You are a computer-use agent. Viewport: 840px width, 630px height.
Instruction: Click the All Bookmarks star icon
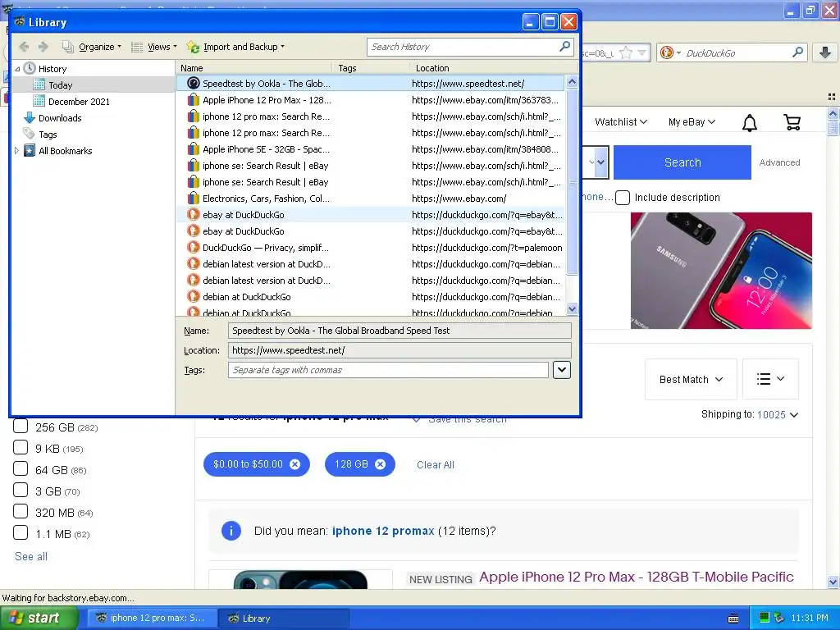pyautogui.click(x=30, y=151)
